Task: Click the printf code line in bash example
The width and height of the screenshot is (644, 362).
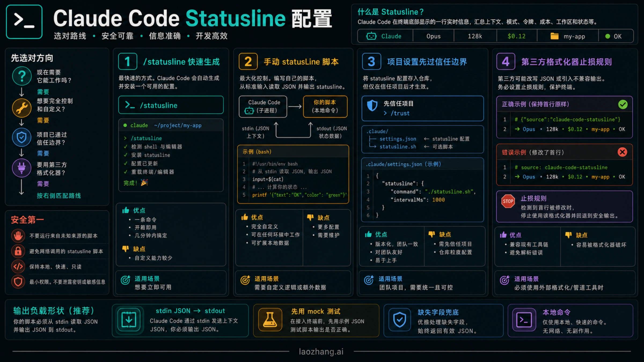Action: click(x=299, y=195)
